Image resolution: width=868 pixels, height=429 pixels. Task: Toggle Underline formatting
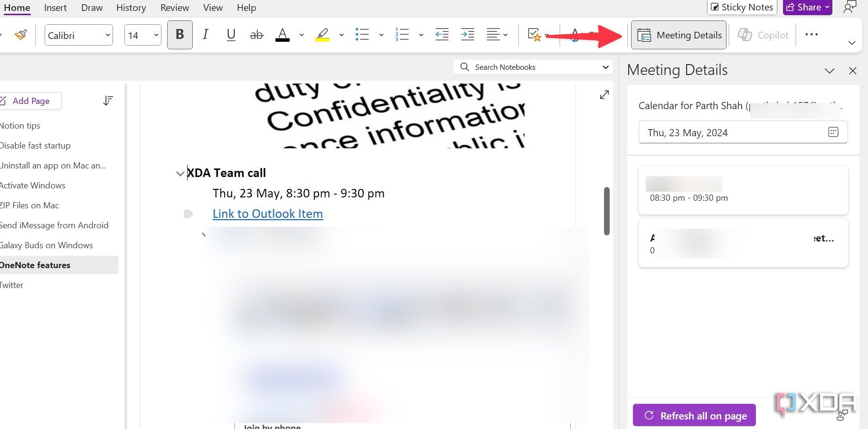click(x=231, y=35)
